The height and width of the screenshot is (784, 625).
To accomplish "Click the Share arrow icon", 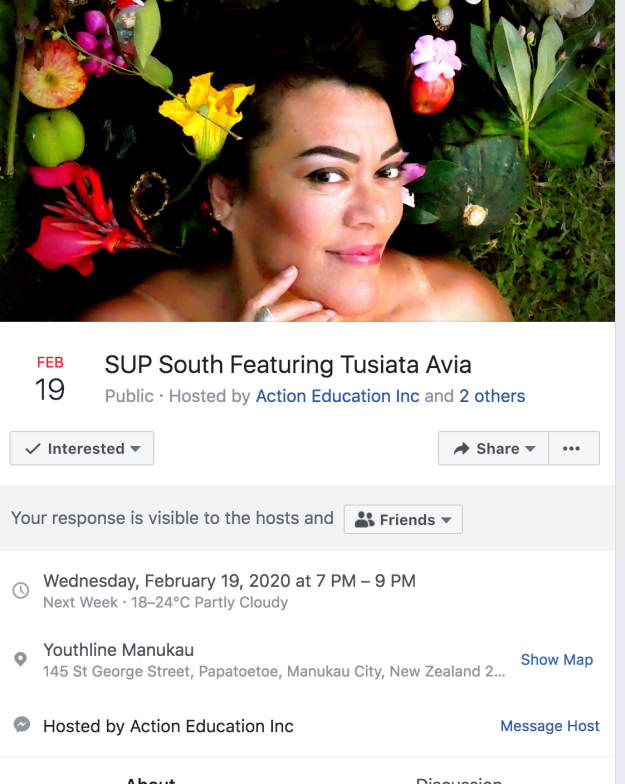I will [x=461, y=449].
